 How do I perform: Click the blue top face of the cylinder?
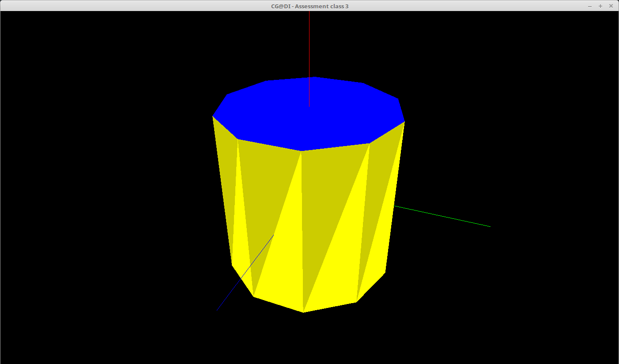(309, 114)
